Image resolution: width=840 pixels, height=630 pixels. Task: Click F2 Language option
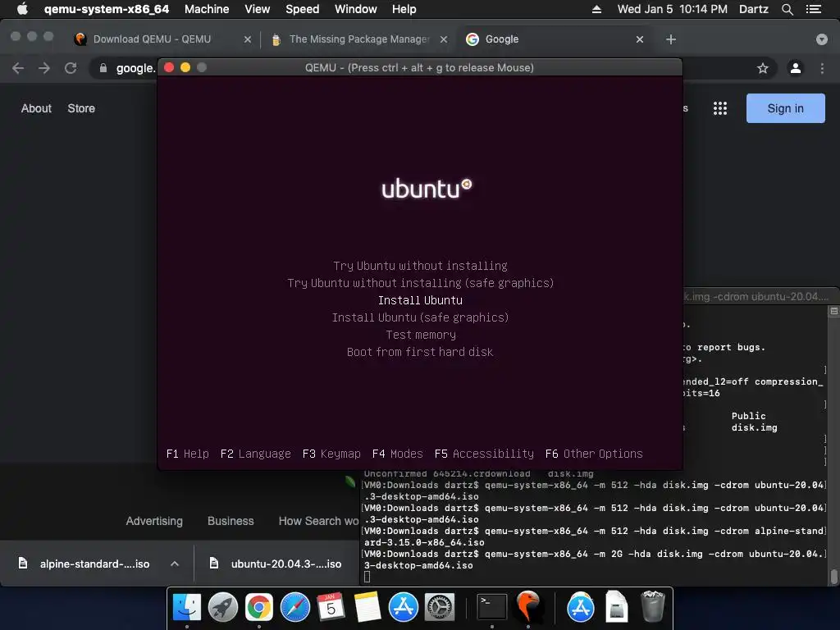tap(256, 454)
